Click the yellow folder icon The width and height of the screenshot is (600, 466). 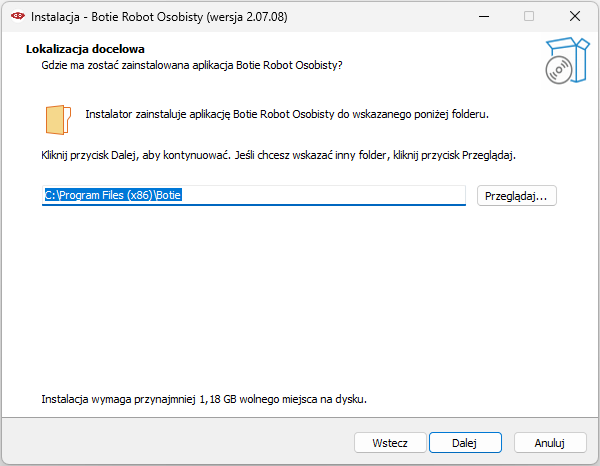point(58,120)
